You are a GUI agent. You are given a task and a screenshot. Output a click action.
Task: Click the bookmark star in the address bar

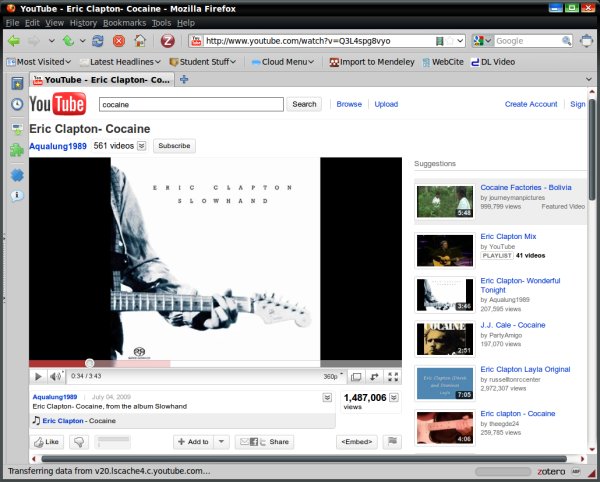(x=450, y=41)
